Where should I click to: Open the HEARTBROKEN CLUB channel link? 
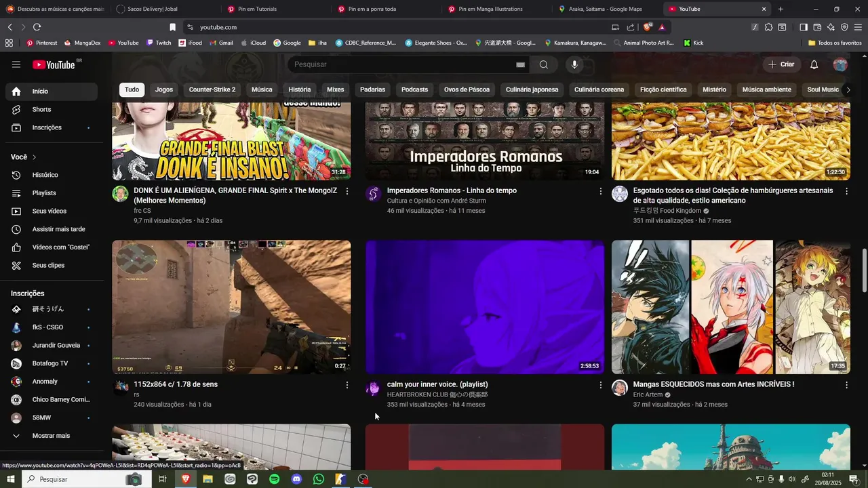pyautogui.click(x=437, y=394)
